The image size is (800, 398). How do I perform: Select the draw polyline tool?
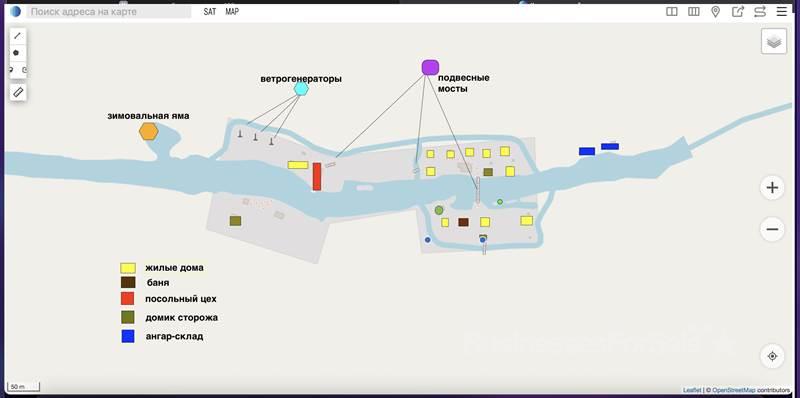(18, 36)
